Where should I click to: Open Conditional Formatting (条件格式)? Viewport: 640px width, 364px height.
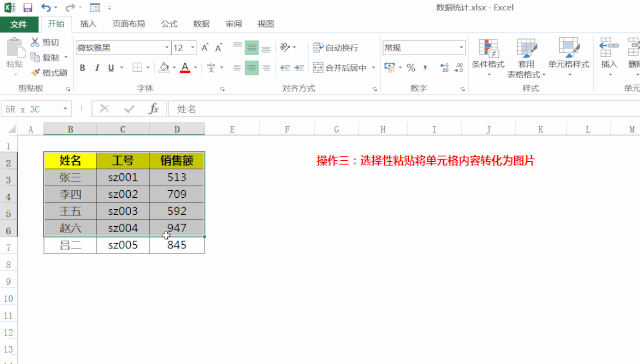click(488, 58)
